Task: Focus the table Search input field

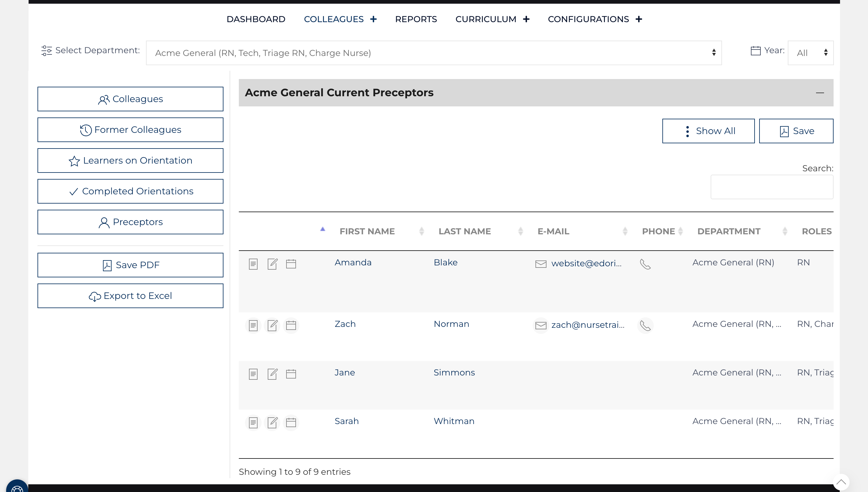Action: click(771, 187)
